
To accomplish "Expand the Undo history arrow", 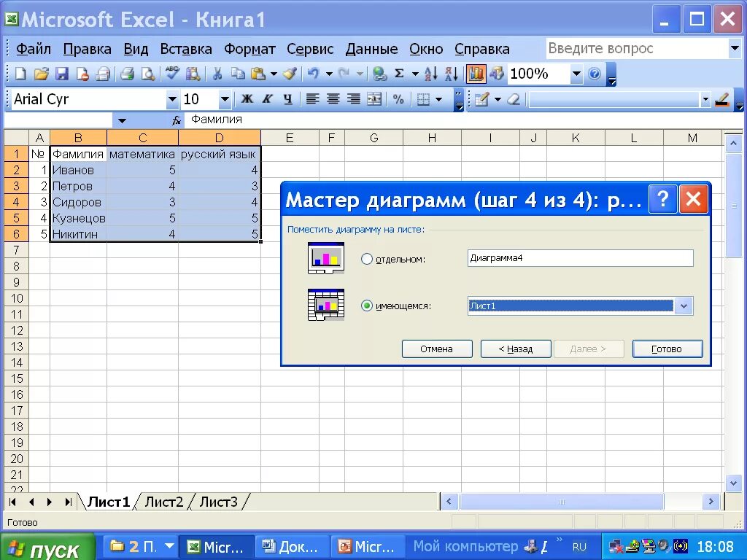I will 329,74.
